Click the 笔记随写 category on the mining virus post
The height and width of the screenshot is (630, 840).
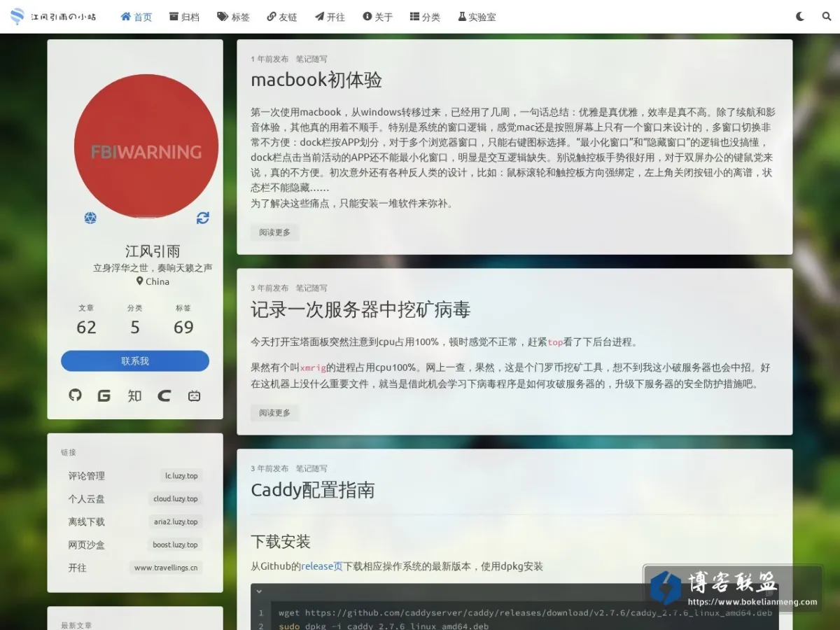pyautogui.click(x=311, y=288)
